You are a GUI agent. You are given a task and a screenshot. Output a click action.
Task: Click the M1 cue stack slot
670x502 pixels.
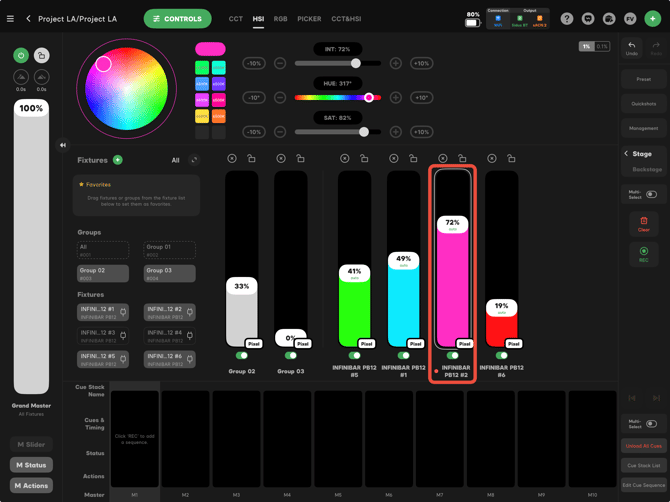(135, 439)
